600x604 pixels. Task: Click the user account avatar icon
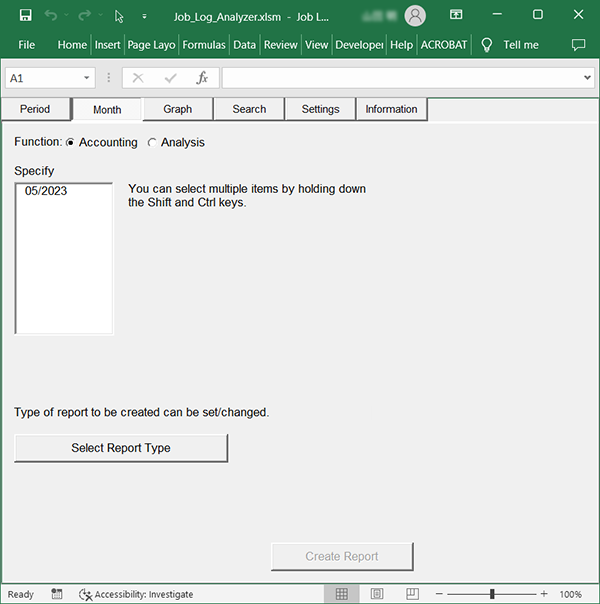coord(415,16)
